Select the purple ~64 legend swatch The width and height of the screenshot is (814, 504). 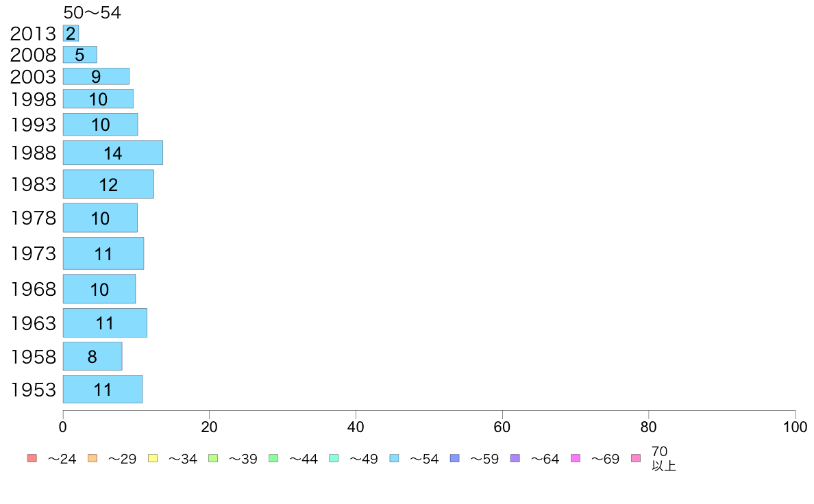click(x=515, y=458)
